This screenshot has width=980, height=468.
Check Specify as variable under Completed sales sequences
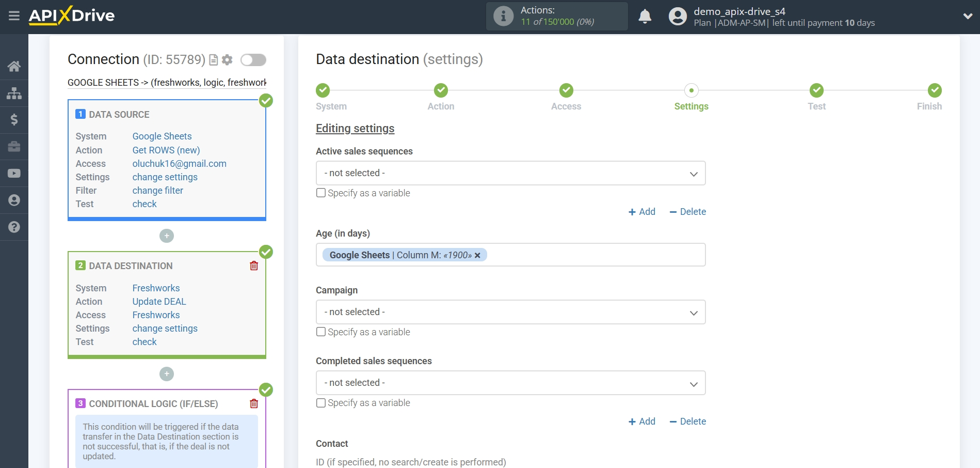point(321,402)
